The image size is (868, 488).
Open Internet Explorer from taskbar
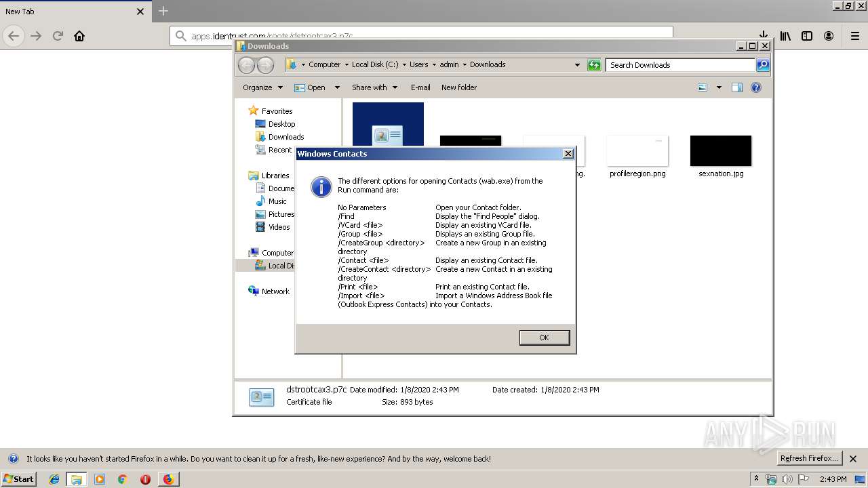click(x=54, y=479)
